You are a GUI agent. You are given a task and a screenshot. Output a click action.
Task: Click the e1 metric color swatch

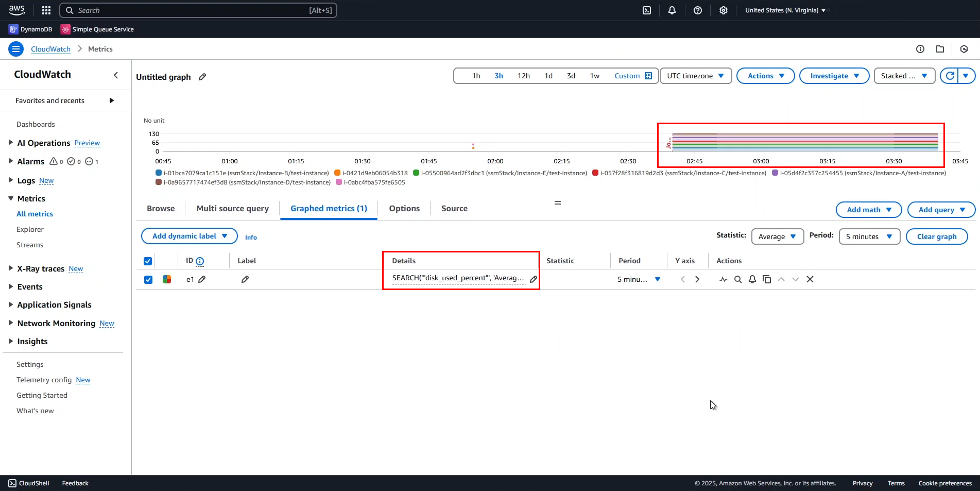point(167,279)
